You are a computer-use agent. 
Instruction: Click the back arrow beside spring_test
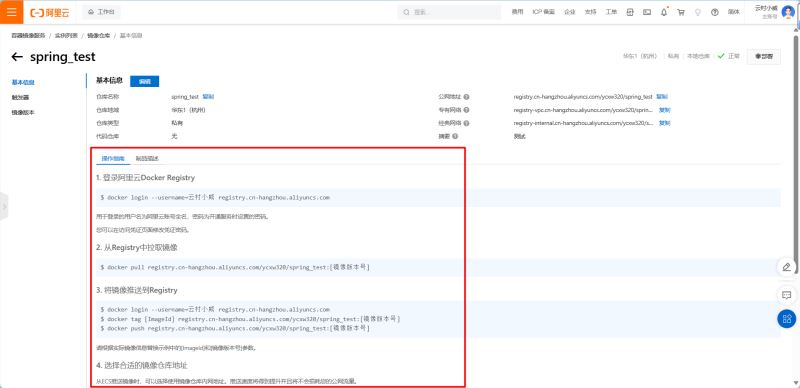(17, 57)
